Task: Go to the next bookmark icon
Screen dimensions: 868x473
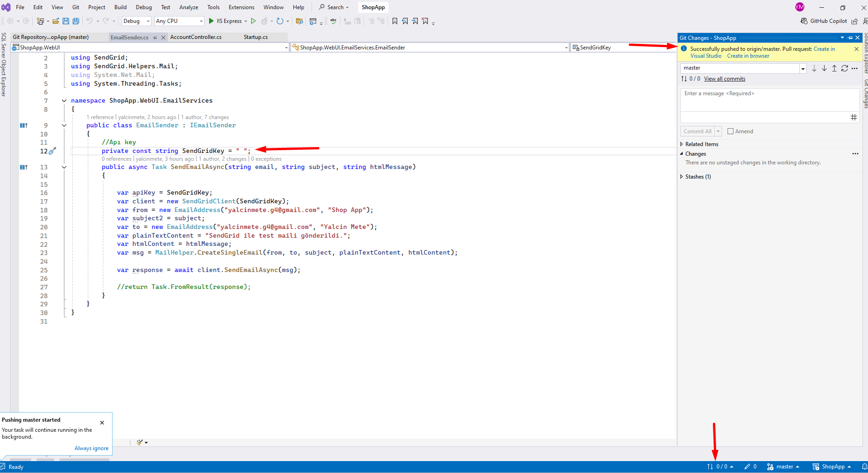Action: tap(415, 21)
